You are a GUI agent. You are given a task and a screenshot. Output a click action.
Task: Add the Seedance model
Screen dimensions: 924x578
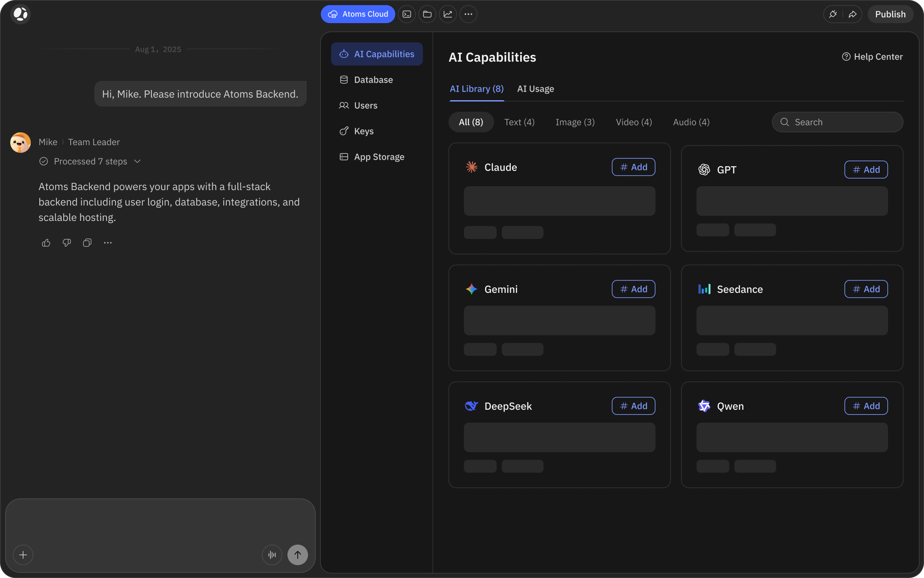tap(866, 289)
